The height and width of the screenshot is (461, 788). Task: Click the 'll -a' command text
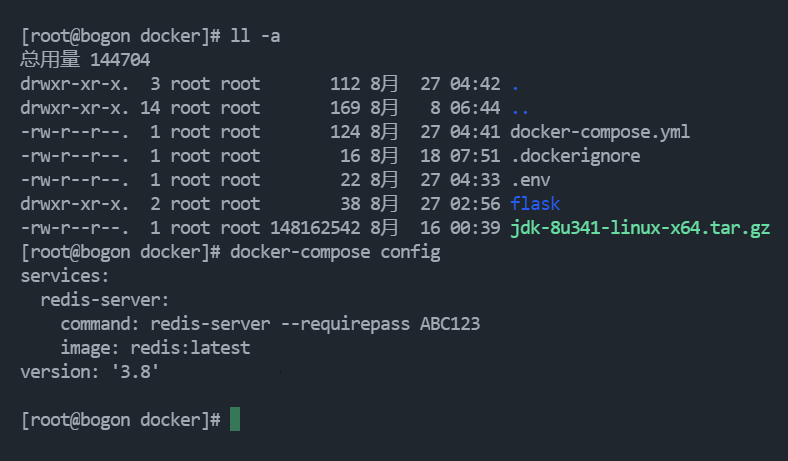pyautogui.click(x=255, y=36)
